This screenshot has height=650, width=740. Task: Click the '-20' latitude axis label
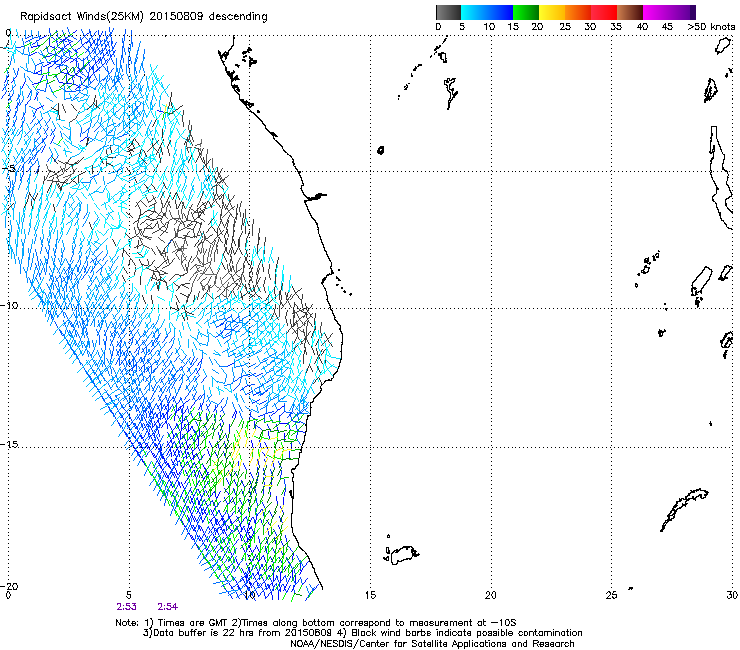click(x=9, y=586)
